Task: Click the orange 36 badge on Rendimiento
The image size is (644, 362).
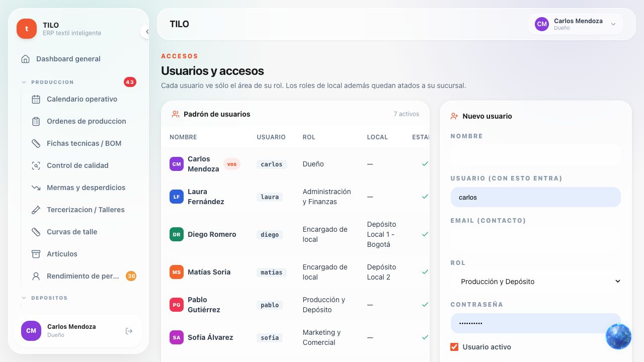Action: [x=131, y=276]
